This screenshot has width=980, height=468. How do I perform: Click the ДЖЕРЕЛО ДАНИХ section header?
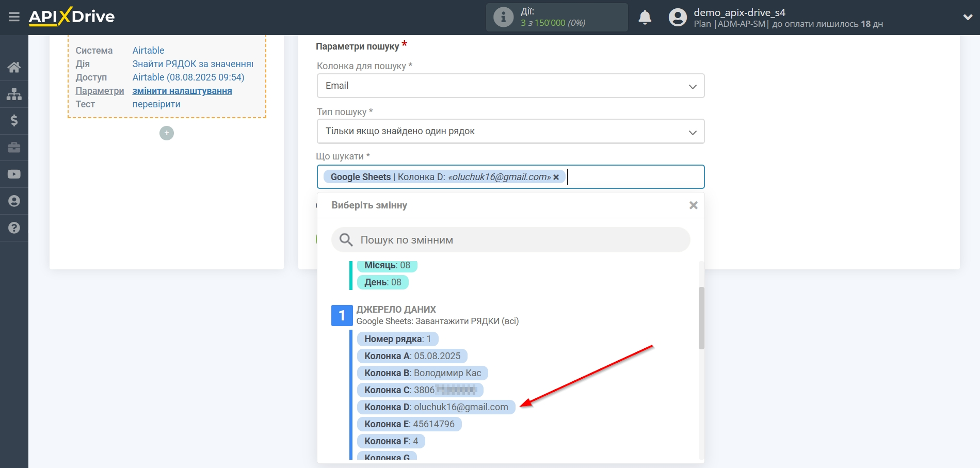[396, 310]
